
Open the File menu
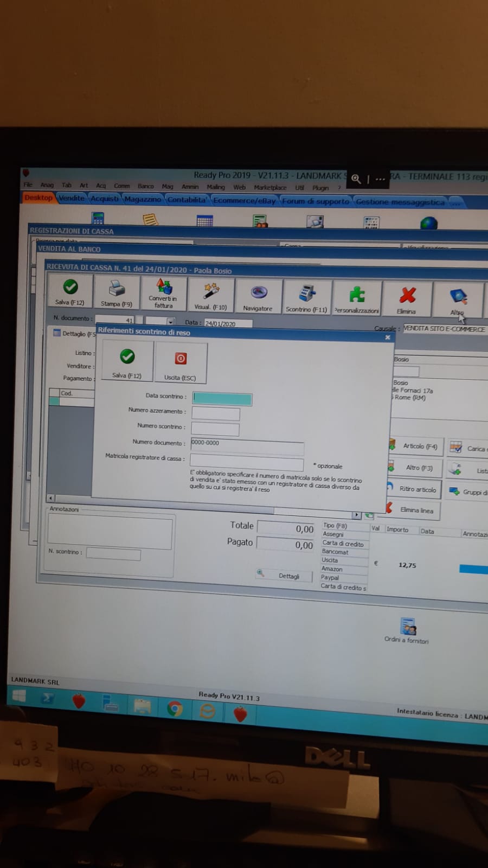click(28, 184)
